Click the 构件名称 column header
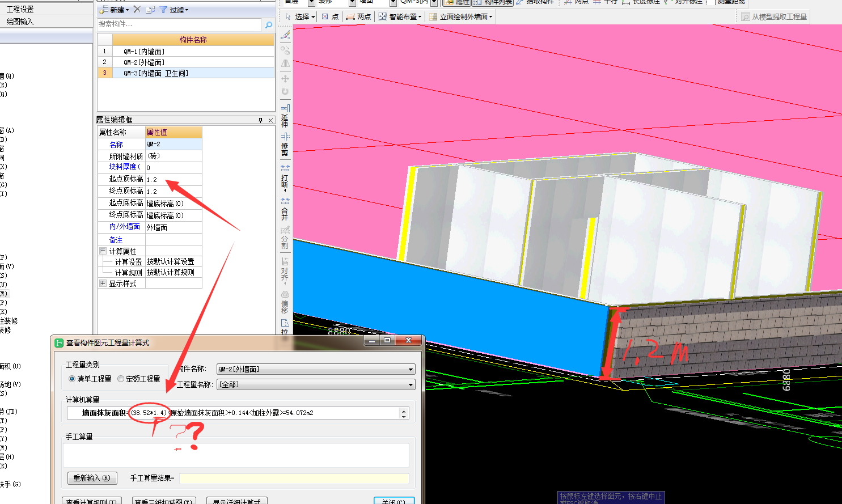Screen dimensions: 842x504 click(x=193, y=40)
